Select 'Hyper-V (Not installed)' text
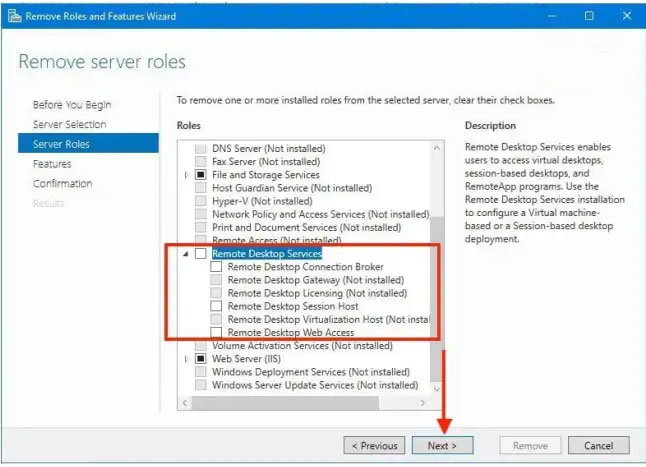Screen dimensions: 646x467 [x=262, y=201]
